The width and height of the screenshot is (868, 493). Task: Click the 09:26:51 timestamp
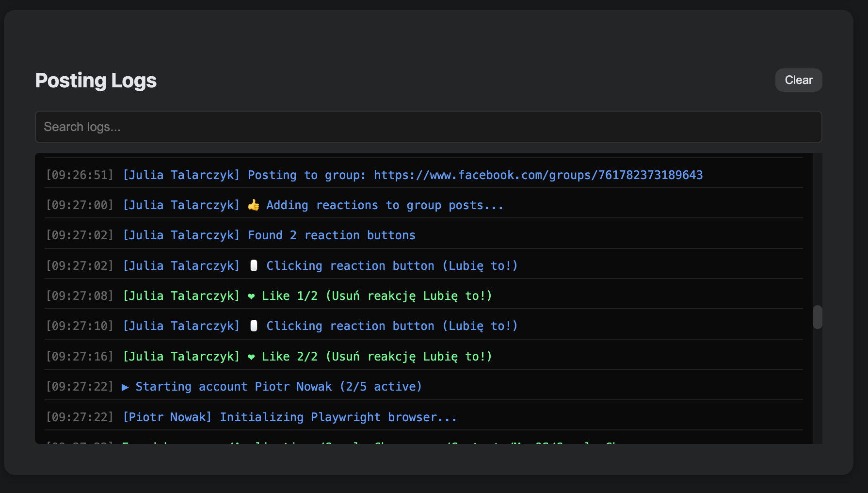[x=80, y=175]
